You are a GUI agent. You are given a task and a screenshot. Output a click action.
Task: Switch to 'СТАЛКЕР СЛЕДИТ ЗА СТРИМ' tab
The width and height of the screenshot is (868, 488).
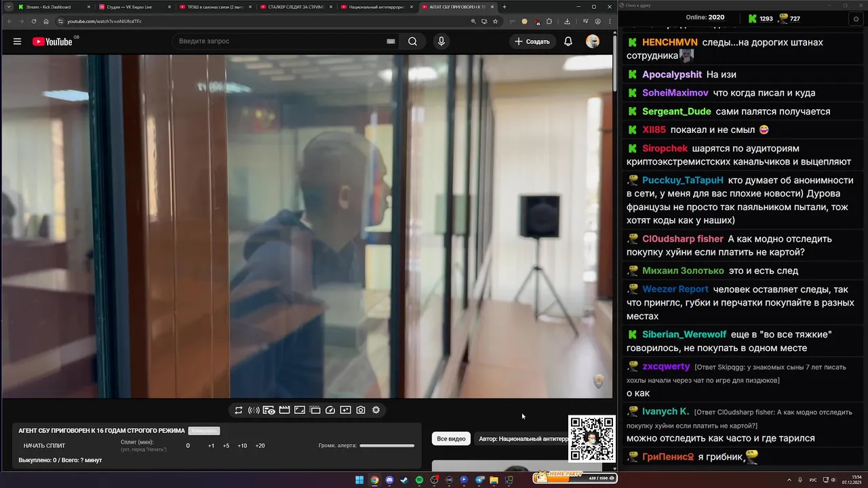pyautogui.click(x=294, y=7)
